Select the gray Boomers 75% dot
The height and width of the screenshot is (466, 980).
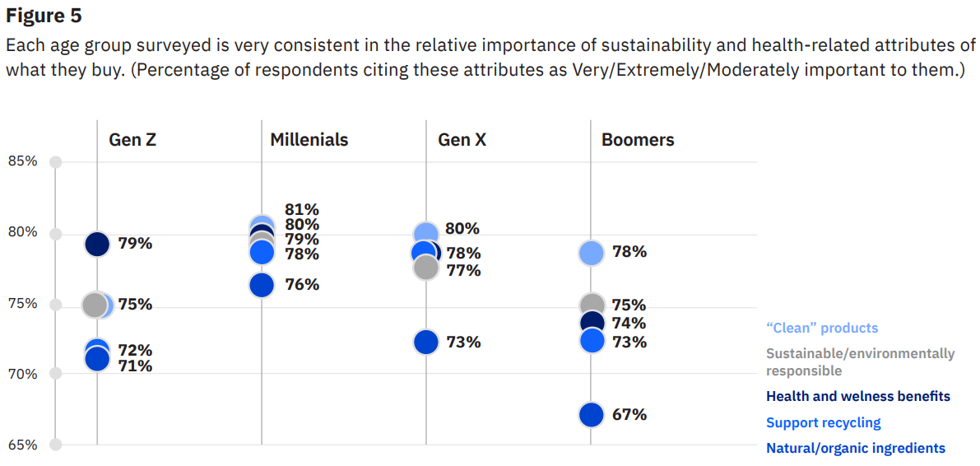592,305
